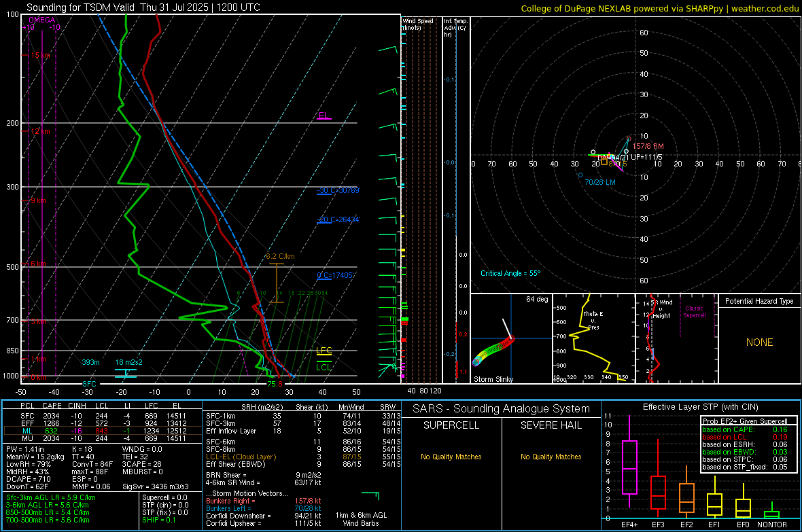The width and height of the screenshot is (802, 532).
Task: Select the 'Theta-E v. Pres' panel label
Action: 593,320
